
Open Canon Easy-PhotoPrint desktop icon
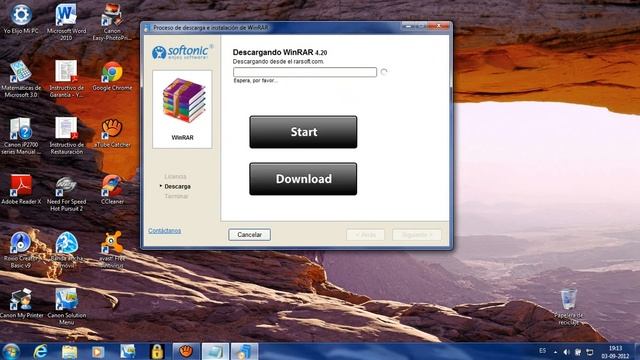pos(112,21)
